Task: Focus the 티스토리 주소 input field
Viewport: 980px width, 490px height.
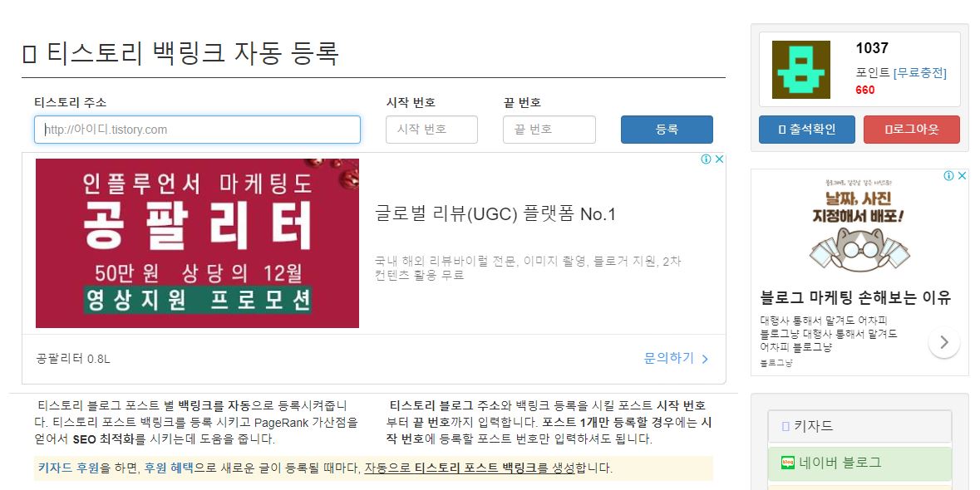Action: coord(198,130)
